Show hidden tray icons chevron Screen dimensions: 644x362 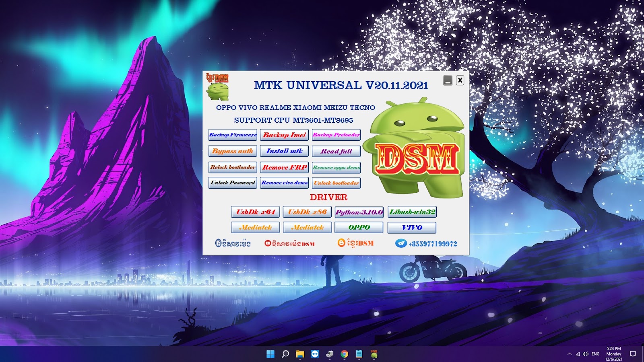pyautogui.click(x=569, y=354)
